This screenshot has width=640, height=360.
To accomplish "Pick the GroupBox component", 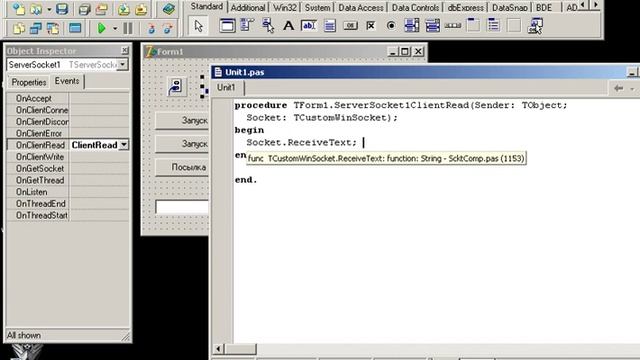I will (x=473, y=26).
